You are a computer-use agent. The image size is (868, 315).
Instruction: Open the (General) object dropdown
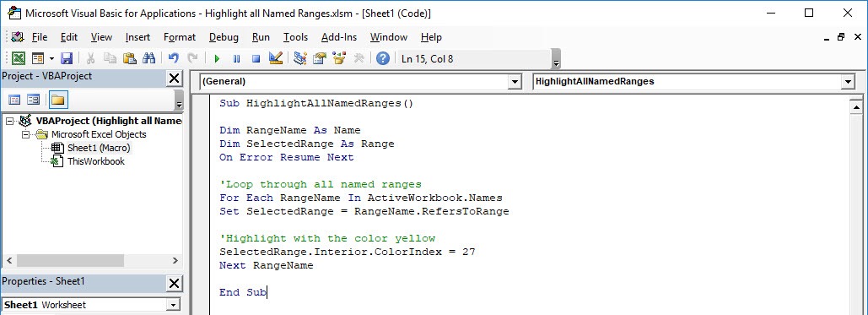coord(515,82)
